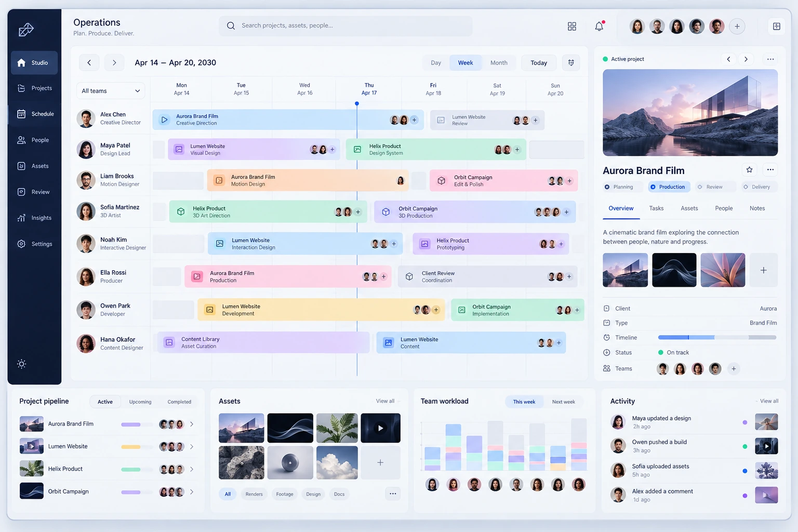Open the Tasks tab in project panel

[x=656, y=208]
